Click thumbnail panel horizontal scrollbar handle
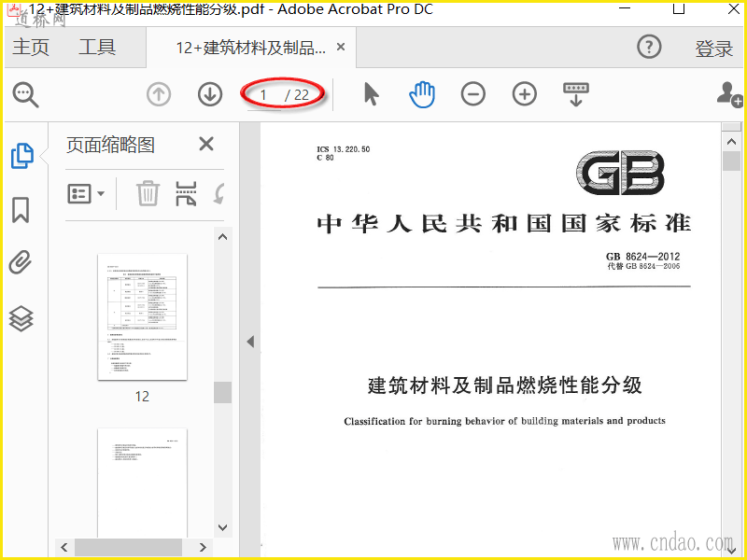 click(128, 547)
